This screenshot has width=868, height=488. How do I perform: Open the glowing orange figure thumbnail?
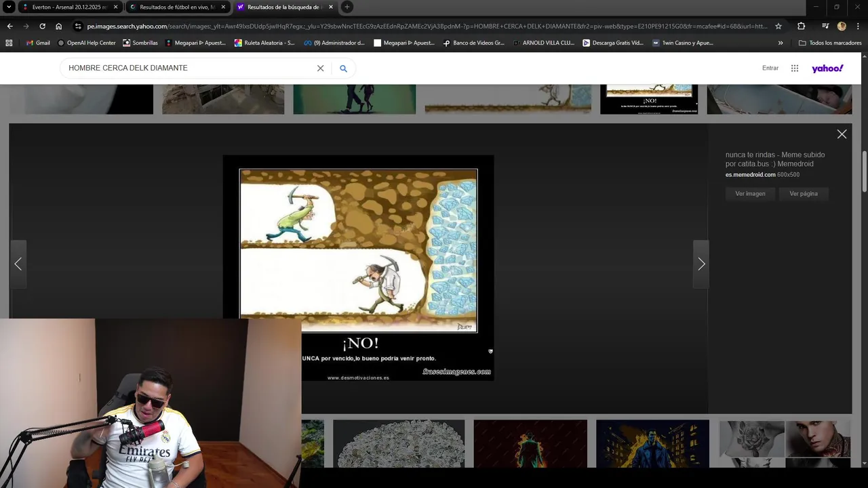530,443
